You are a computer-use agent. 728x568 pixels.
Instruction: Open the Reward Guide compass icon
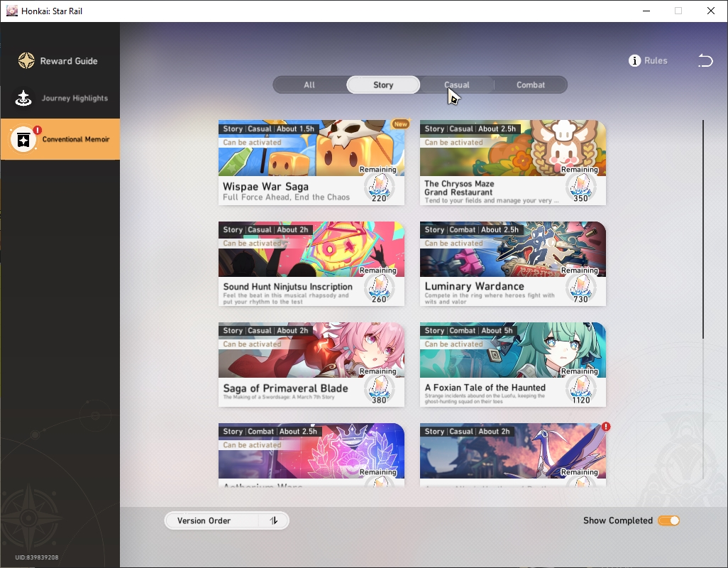pos(26,61)
